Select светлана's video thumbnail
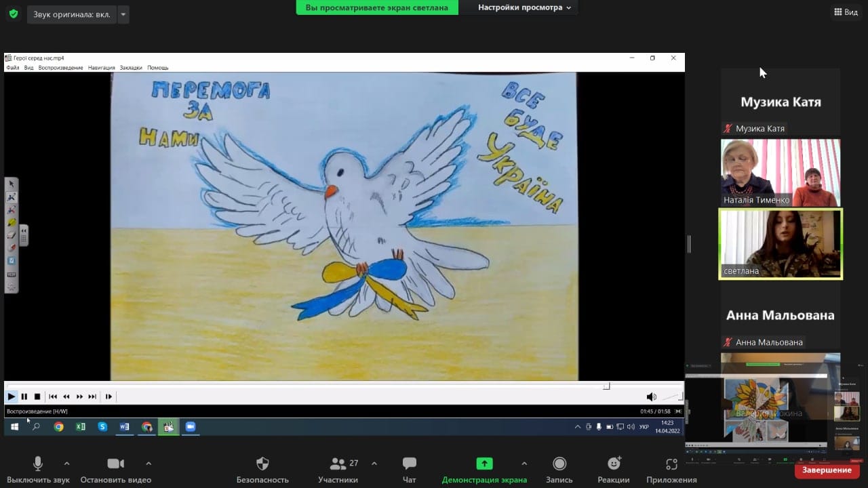The width and height of the screenshot is (868, 488). (780, 244)
